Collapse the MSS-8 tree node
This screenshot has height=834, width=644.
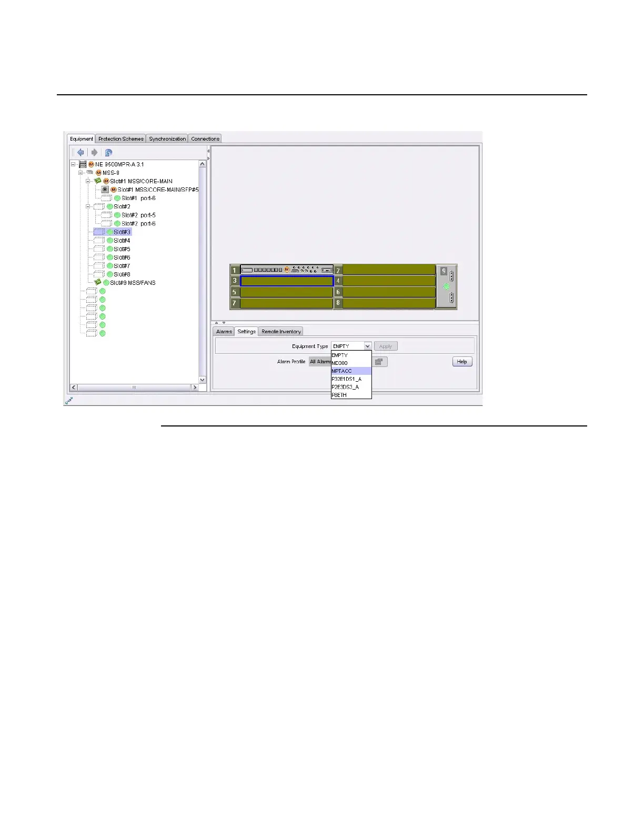80,173
